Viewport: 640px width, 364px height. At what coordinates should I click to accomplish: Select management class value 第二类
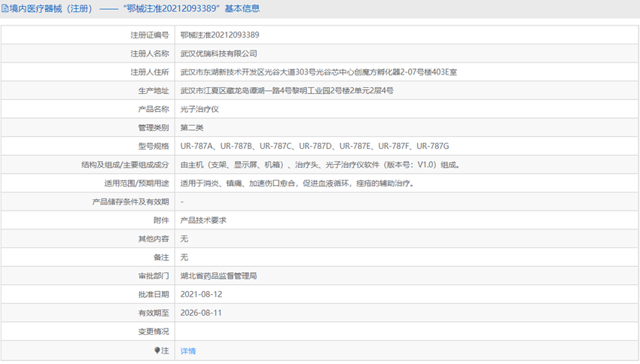click(192, 128)
